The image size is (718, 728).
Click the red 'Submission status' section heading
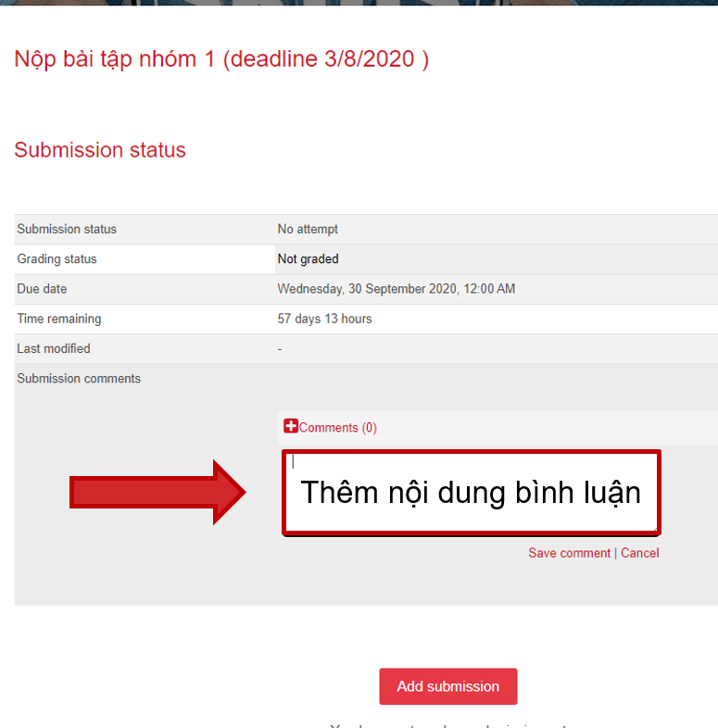pos(100,150)
